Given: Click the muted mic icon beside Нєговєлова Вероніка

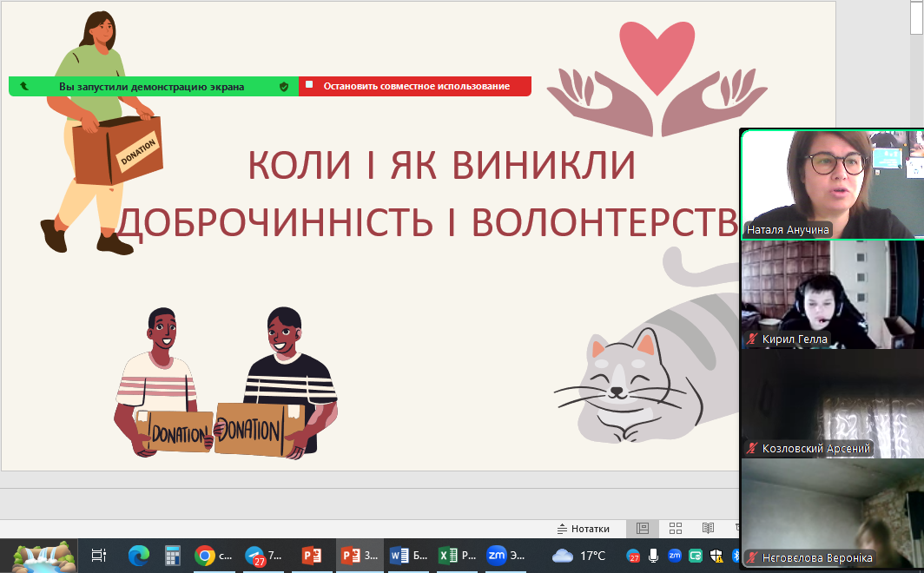Looking at the screenshot, I should click(x=752, y=557).
